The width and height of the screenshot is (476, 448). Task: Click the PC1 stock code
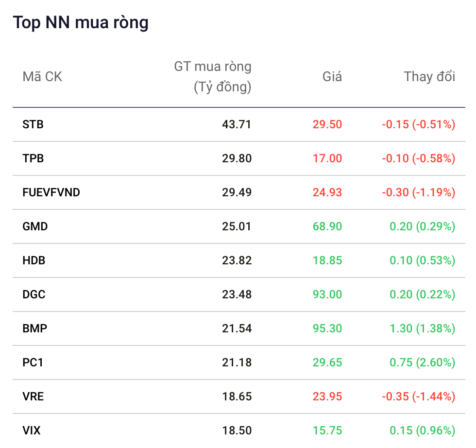[33, 362]
